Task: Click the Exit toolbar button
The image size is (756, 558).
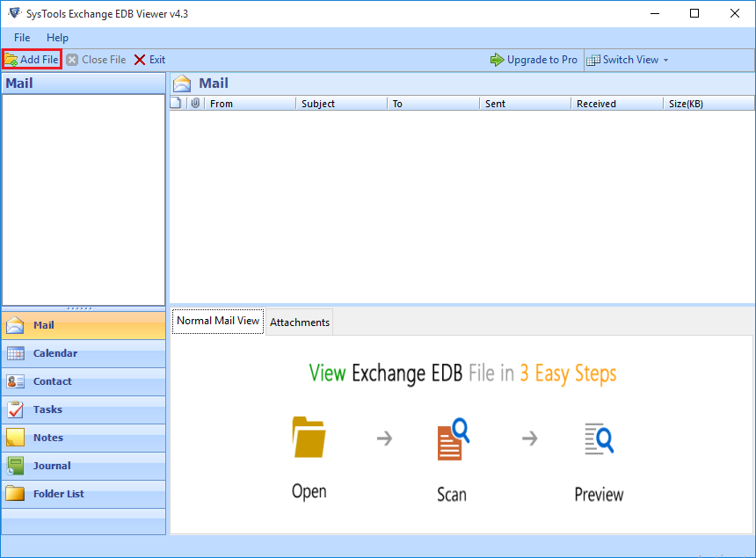Action: pos(150,59)
